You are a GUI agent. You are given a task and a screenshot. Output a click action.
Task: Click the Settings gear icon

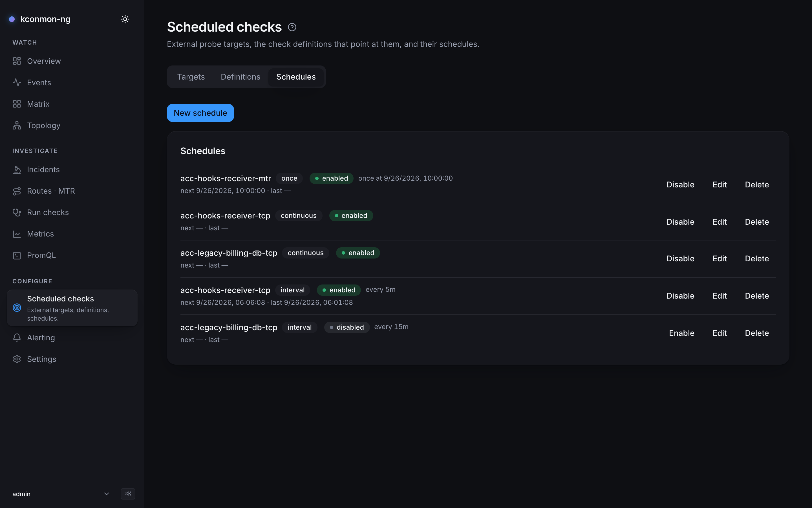coord(17,359)
